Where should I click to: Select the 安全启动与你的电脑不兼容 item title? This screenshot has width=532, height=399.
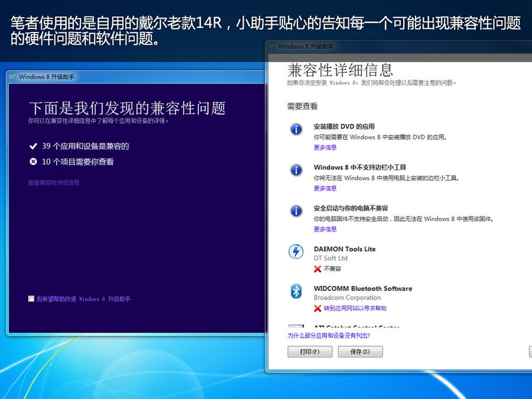[351, 208]
